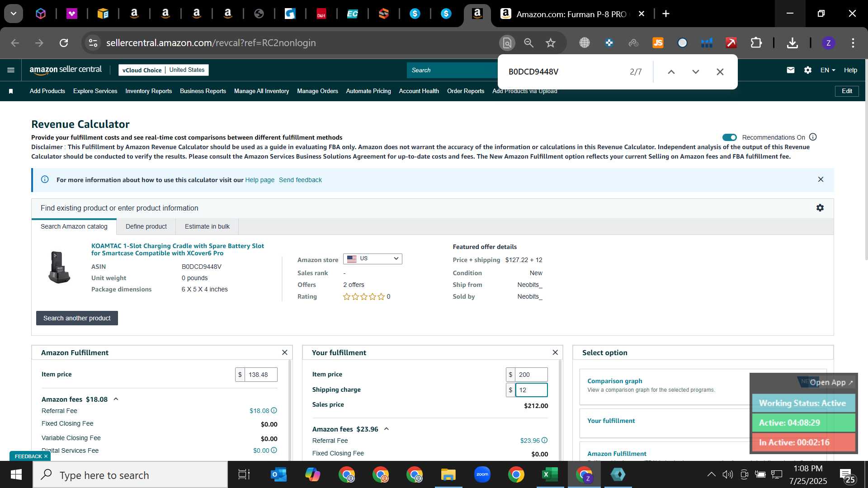Image resolution: width=868 pixels, height=488 pixels.
Task: Reload the current page
Action: (64, 43)
